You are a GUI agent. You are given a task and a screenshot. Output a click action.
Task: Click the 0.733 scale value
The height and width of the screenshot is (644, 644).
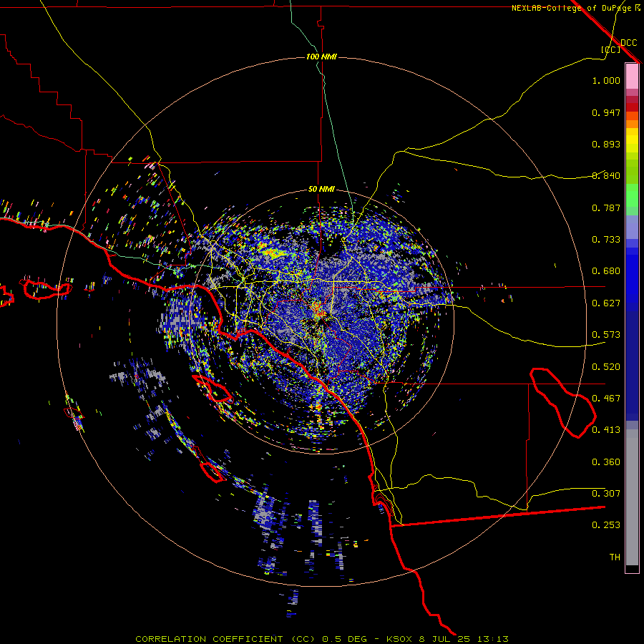(x=606, y=240)
